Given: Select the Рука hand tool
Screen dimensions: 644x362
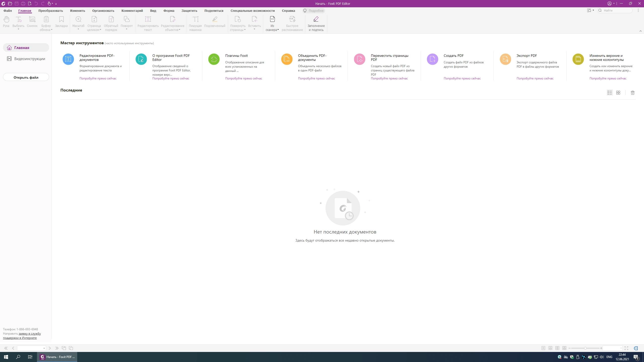Looking at the screenshot, I should pyautogui.click(x=6, y=22).
